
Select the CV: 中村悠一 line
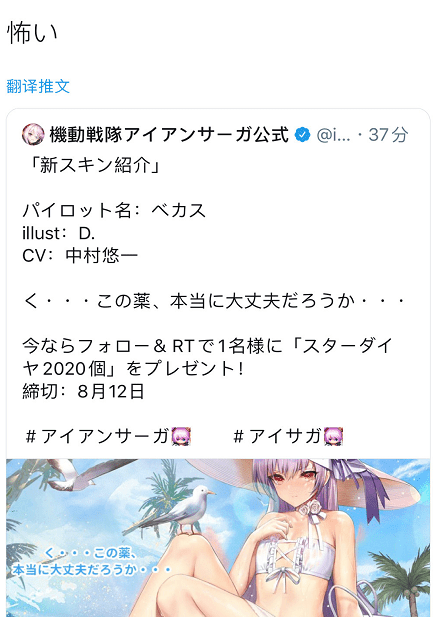[x=80, y=256]
